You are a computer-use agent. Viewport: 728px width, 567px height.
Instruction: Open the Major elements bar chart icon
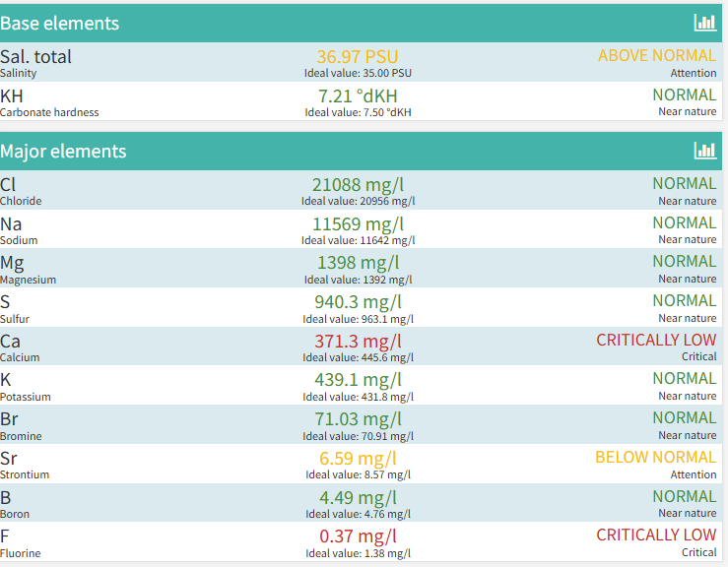tap(704, 151)
